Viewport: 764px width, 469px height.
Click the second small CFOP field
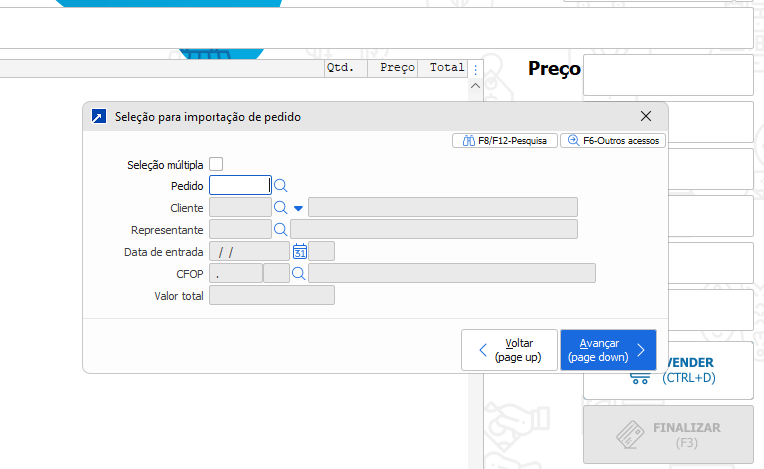tap(276, 273)
